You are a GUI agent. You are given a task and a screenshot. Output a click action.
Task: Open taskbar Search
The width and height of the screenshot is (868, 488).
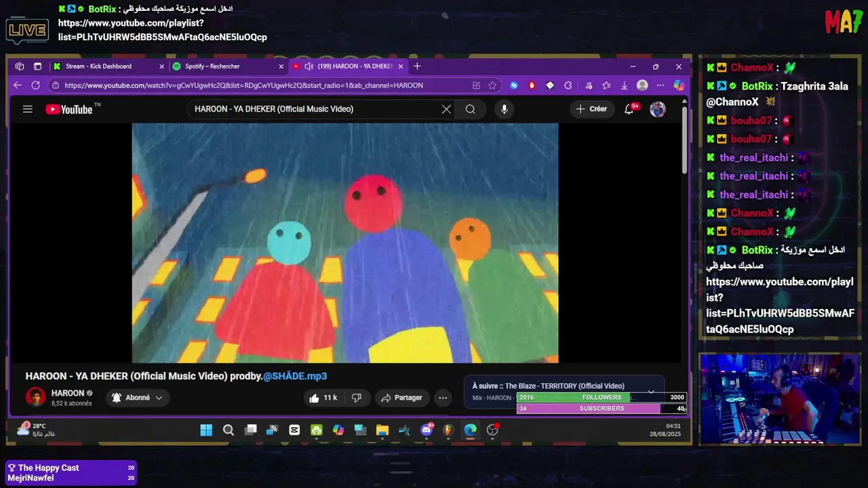229,430
